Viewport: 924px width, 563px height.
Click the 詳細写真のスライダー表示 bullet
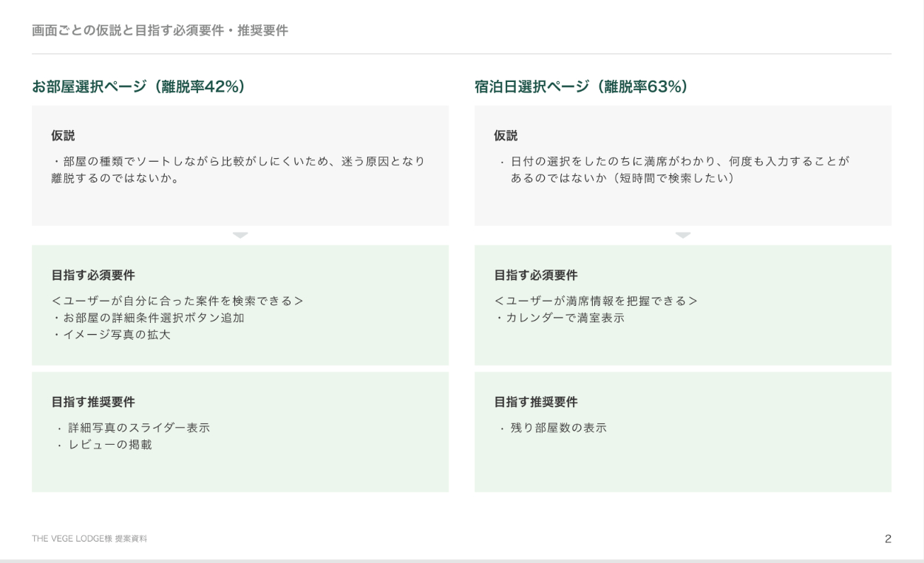pyautogui.click(x=133, y=428)
